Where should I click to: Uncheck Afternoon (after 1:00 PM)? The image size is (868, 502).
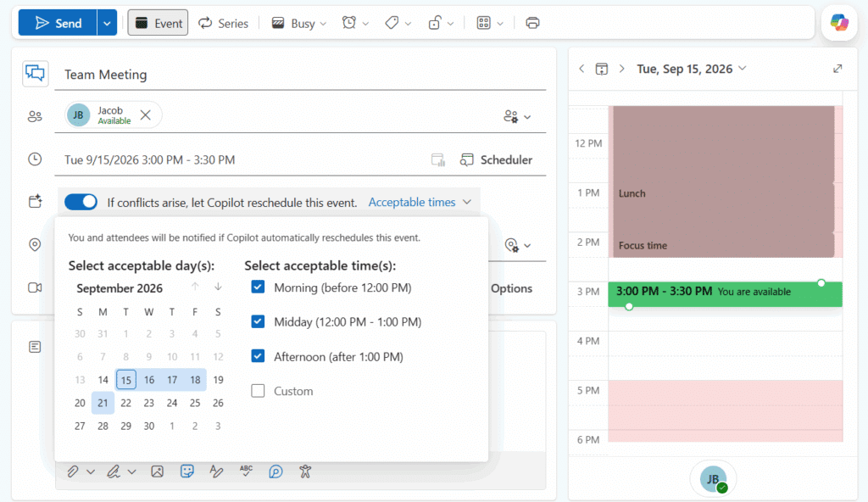258,355
